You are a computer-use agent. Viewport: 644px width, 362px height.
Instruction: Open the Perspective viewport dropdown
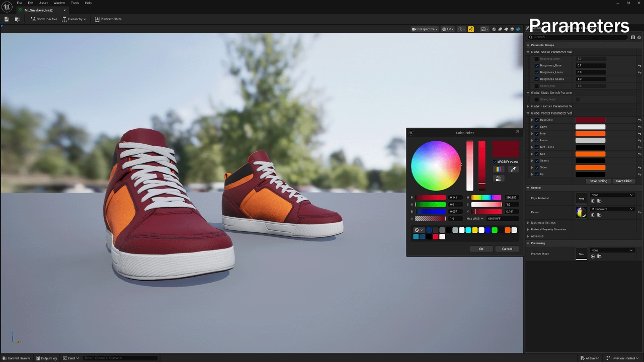coord(425,29)
